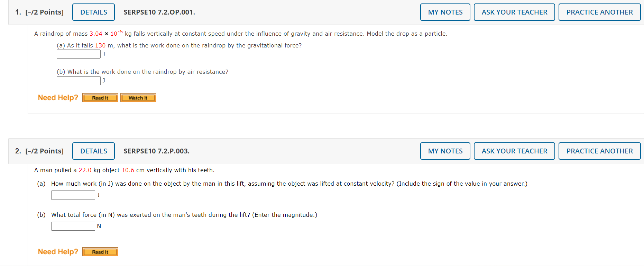Screen dimensions: 644x266
Task: Click the problem title SERPSE10 7.2.OP.001
Action: click(159, 12)
